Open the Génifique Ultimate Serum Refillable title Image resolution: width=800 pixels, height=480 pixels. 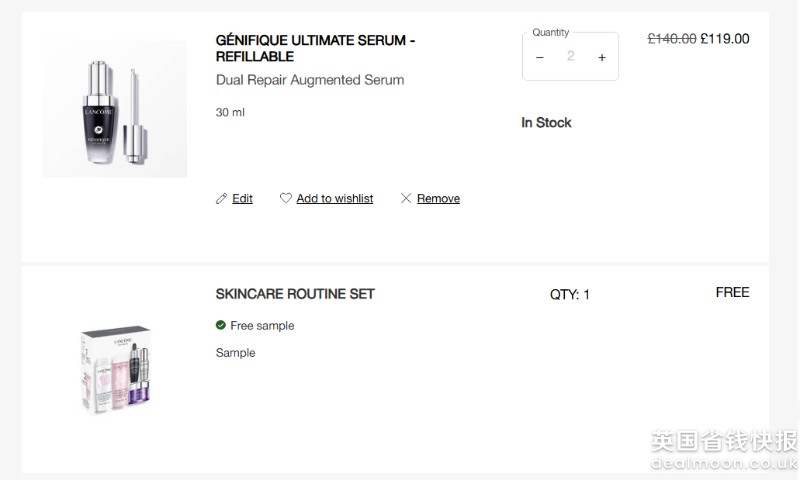[x=315, y=48]
